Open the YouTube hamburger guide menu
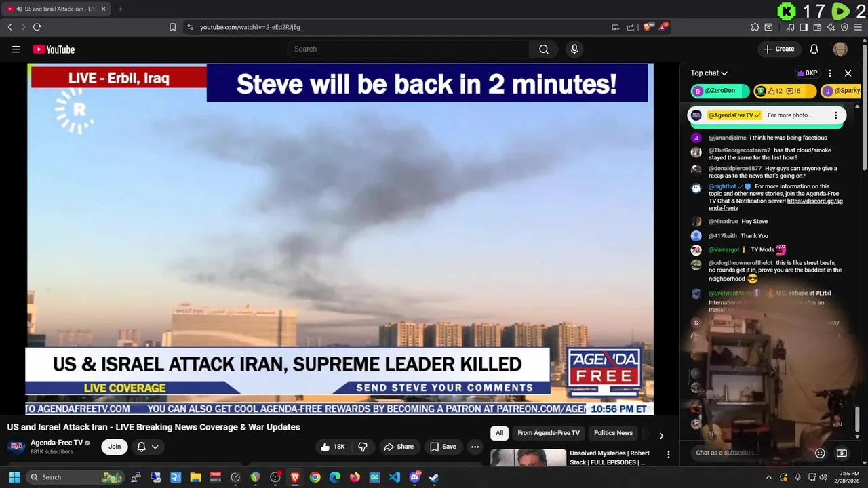Screen dimensions: 868x488 click(x=16, y=49)
